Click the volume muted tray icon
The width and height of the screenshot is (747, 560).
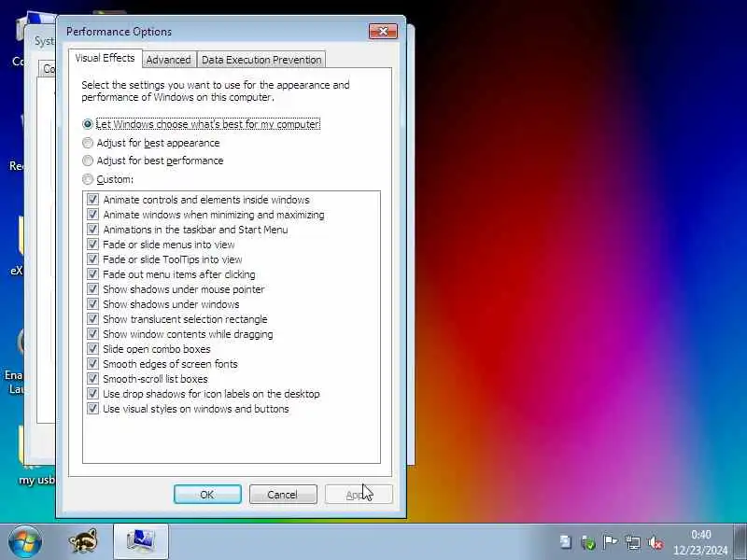click(x=655, y=543)
